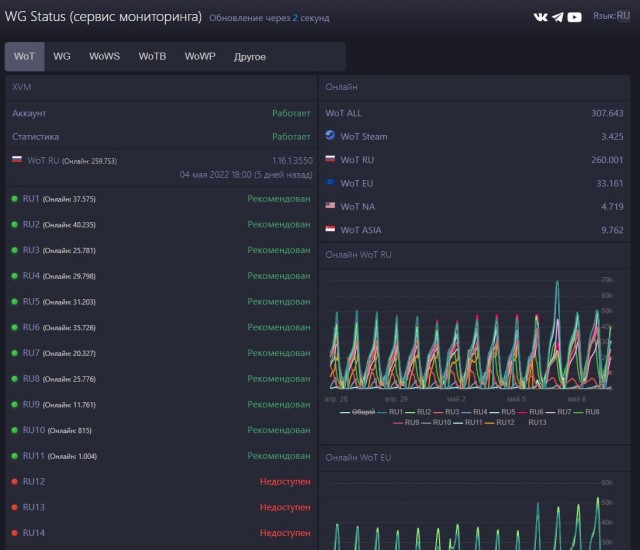The image size is (640, 550).
Task: Toggle the RU13 legend entry
Action: (x=532, y=422)
